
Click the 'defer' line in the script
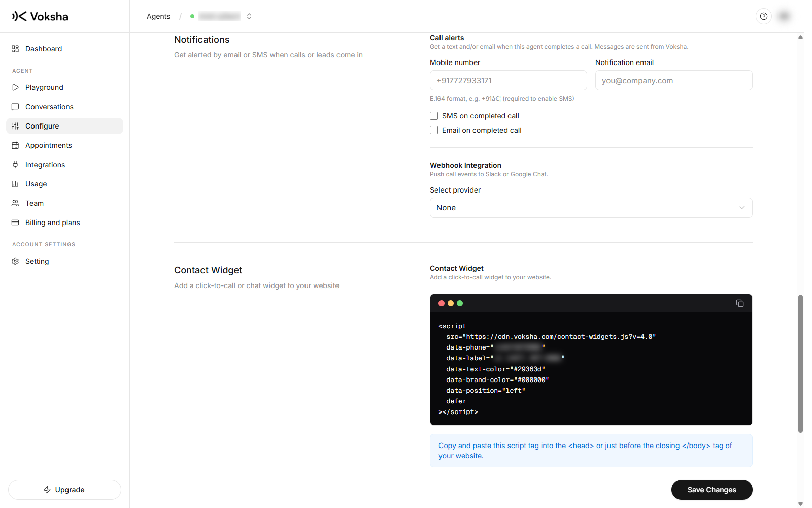456,401
